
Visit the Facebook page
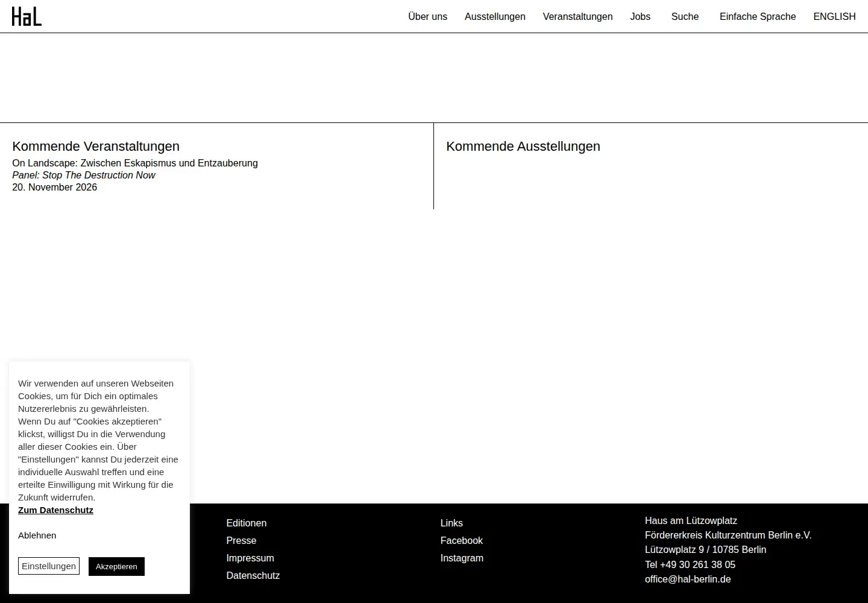(x=462, y=541)
